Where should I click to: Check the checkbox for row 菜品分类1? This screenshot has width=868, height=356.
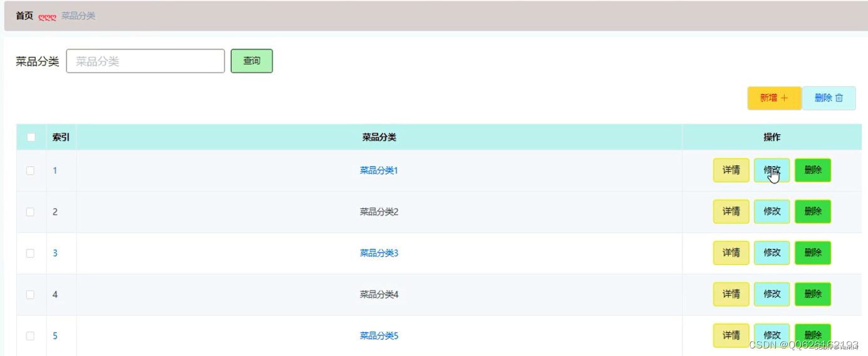(30, 170)
